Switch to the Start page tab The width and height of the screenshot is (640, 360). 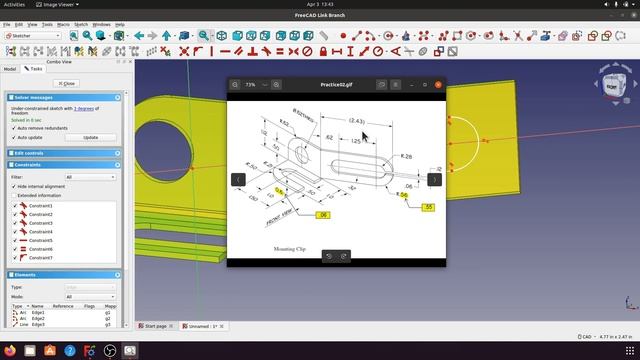click(x=156, y=326)
